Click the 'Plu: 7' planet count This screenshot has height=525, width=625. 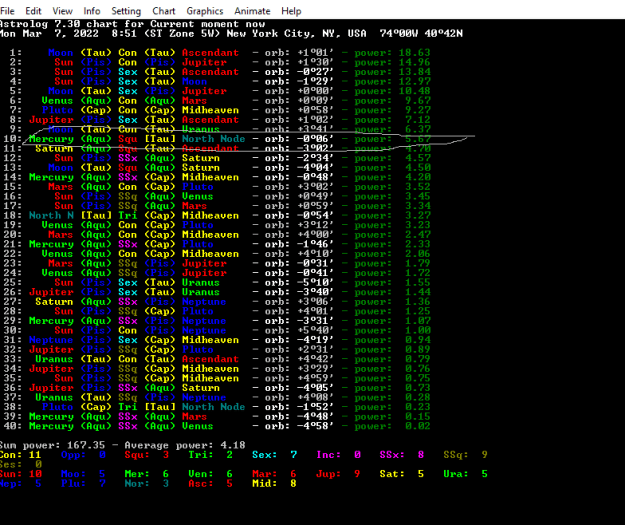tap(83, 483)
